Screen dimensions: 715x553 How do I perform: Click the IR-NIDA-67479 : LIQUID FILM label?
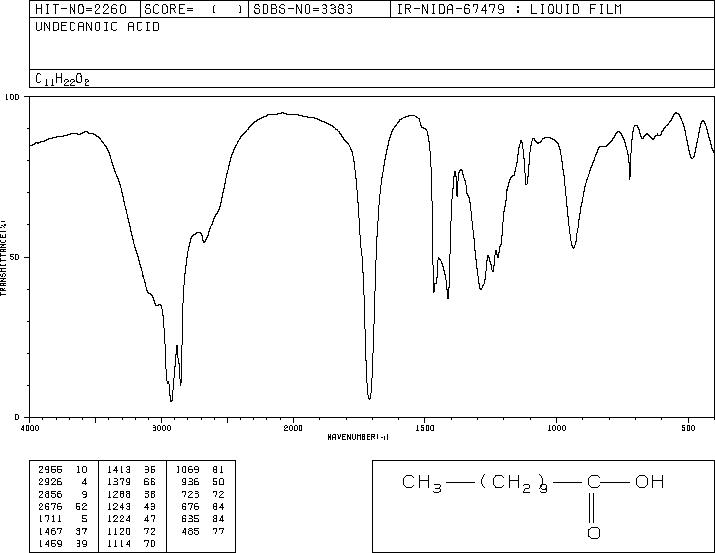coord(509,9)
